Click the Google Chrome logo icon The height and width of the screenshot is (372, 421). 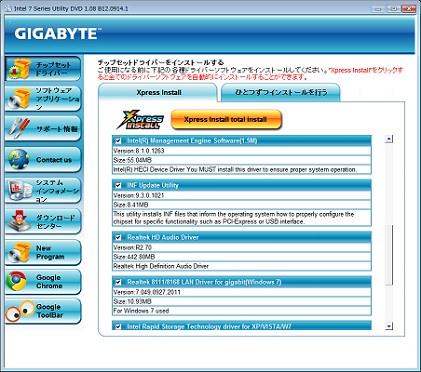click(x=17, y=281)
